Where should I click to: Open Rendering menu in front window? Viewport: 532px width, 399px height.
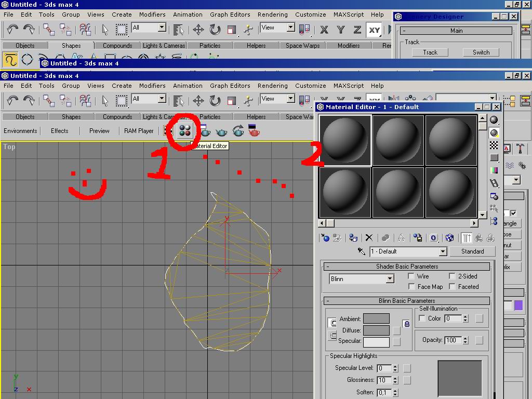coord(272,86)
